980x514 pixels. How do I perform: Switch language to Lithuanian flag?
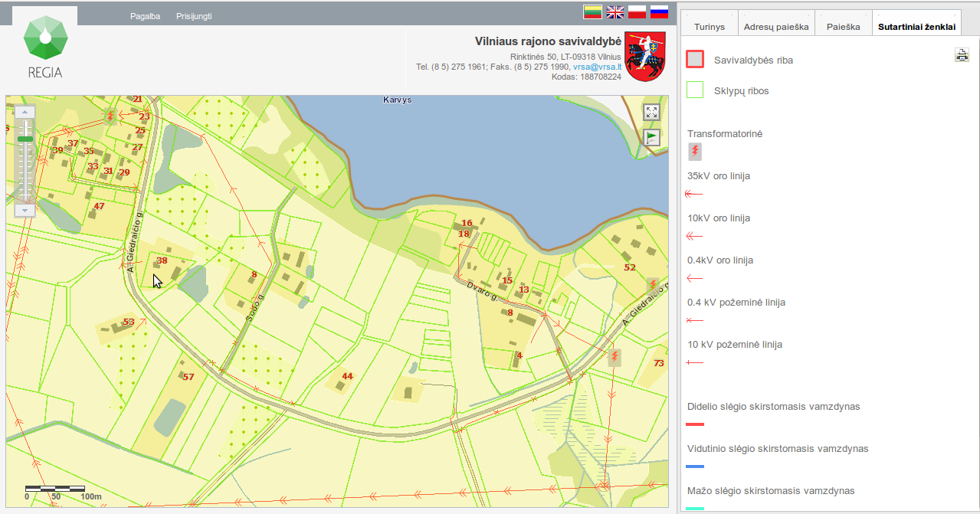click(x=593, y=11)
